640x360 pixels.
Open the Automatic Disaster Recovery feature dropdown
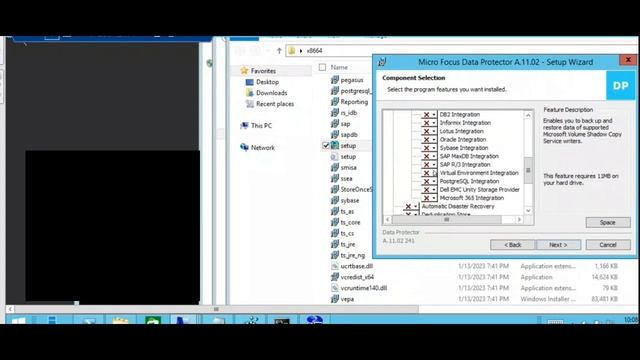click(x=416, y=207)
